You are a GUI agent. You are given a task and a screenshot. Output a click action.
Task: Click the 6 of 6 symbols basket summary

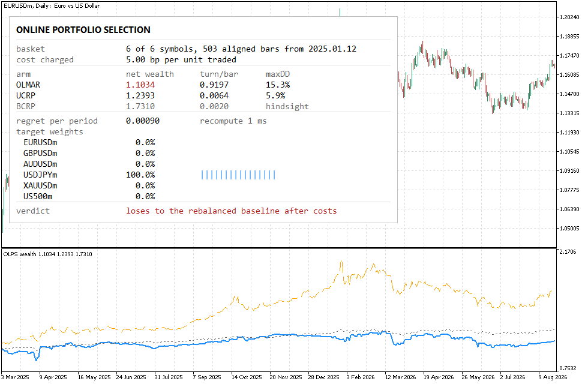(241, 49)
